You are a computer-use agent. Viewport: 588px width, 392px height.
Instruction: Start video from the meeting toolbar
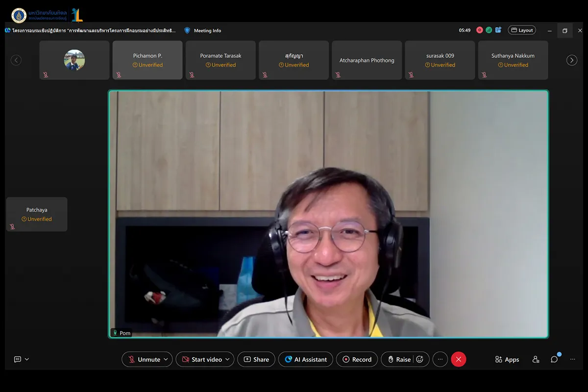pyautogui.click(x=201, y=359)
